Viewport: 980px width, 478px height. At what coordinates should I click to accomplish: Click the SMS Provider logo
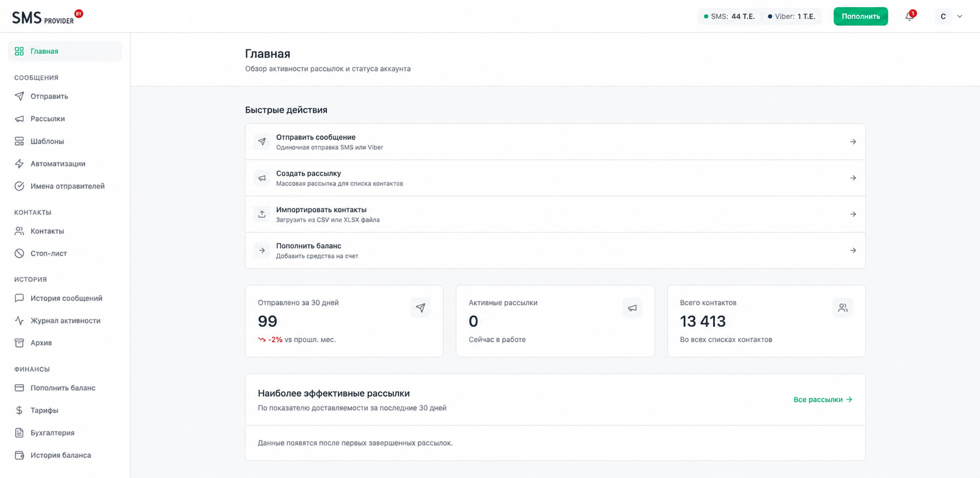coord(47,17)
